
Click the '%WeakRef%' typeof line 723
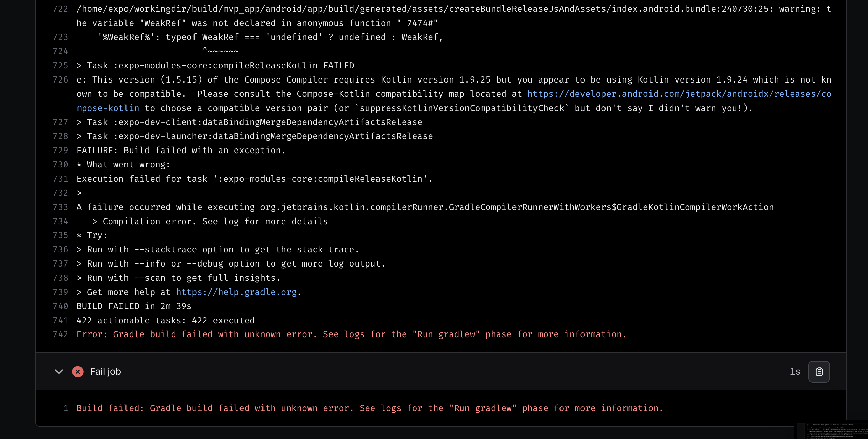tap(270, 37)
